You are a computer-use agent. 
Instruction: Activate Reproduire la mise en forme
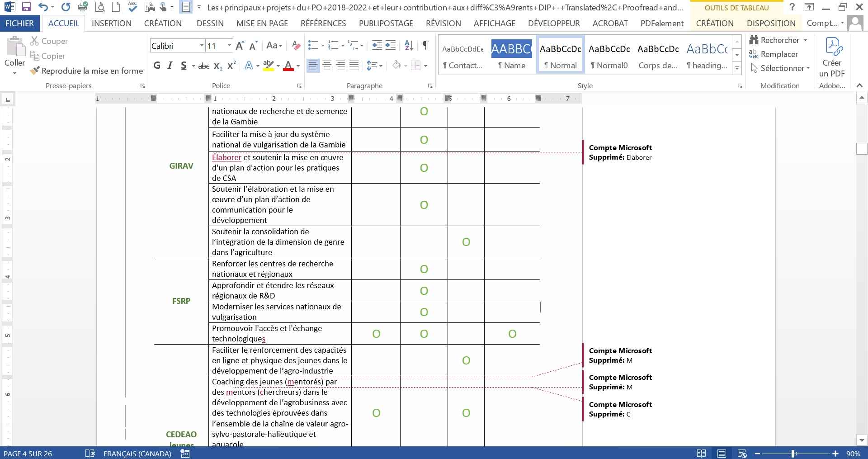click(86, 71)
